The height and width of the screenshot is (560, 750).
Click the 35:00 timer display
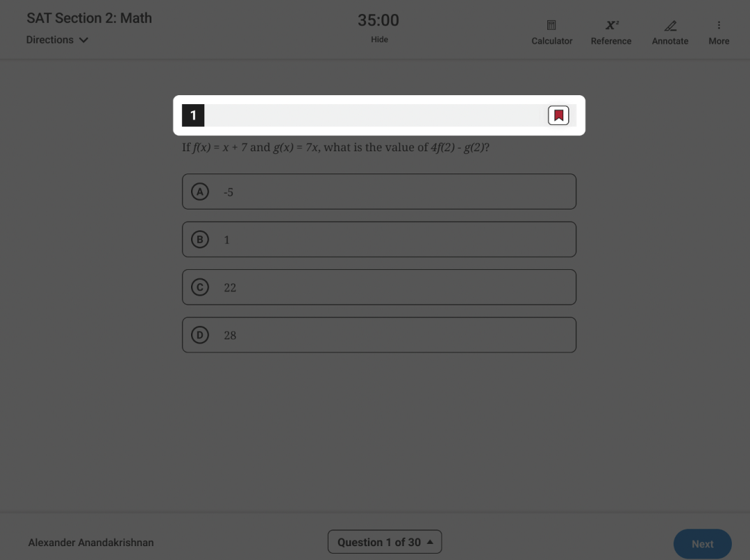coord(378,21)
